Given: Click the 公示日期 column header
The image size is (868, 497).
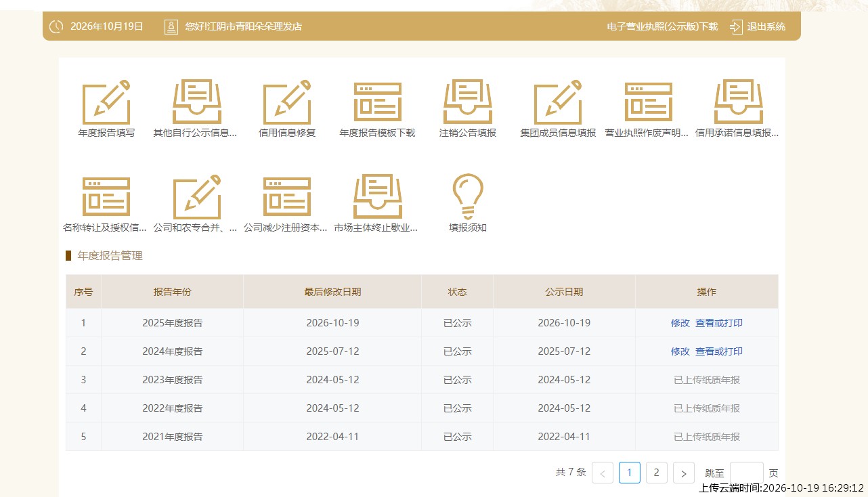Looking at the screenshot, I should click(x=564, y=292).
